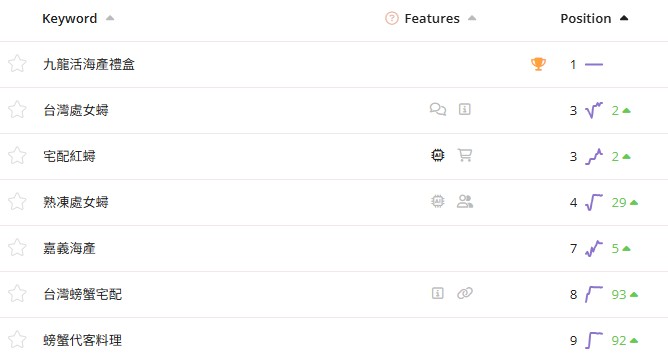Screen dimensions: 668x361
Task: Open the Features help question mark
Action: (x=392, y=18)
